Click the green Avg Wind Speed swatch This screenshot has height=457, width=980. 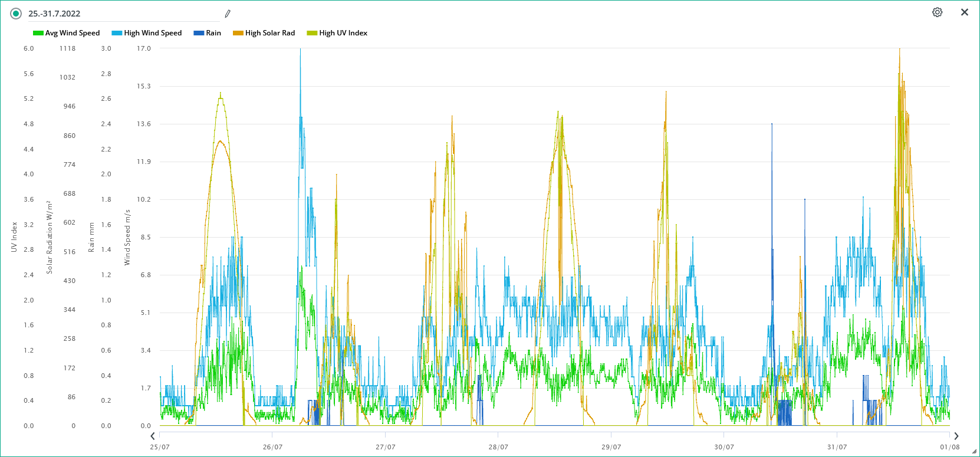[38, 33]
